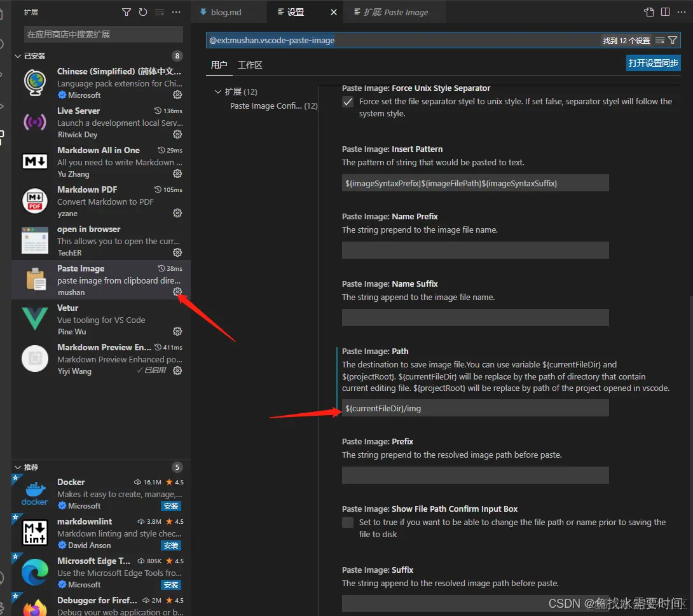Open manage gear for Paste Image extension
The image size is (693, 616).
177,292
